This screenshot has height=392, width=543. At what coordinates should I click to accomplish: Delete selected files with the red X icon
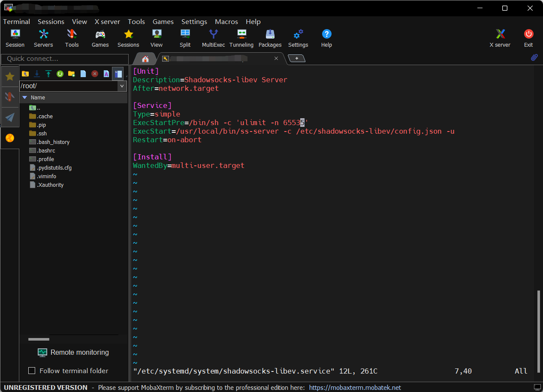point(95,74)
